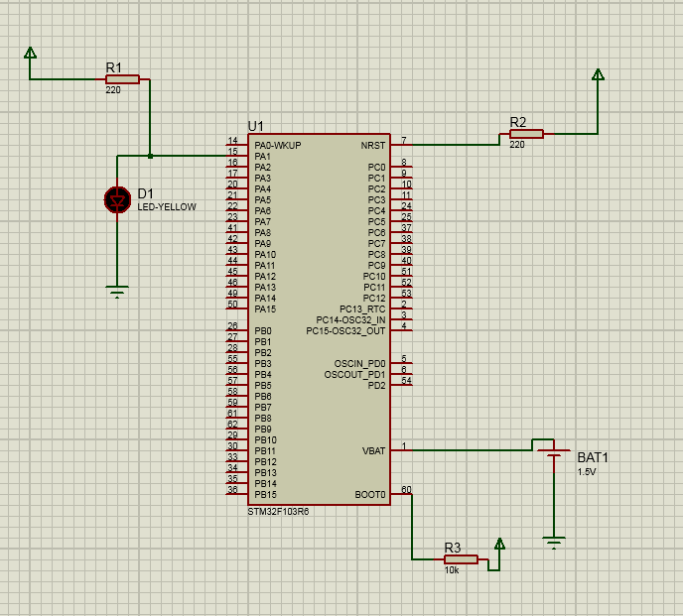The width and height of the screenshot is (683, 616).
Task: Click the R1 reference label
Action: 114,67
